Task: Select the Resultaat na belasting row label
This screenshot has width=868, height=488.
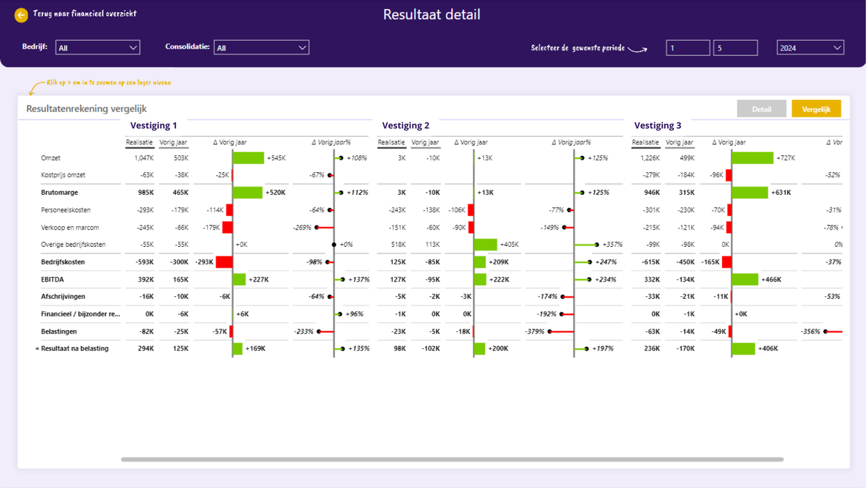Action: 75,349
